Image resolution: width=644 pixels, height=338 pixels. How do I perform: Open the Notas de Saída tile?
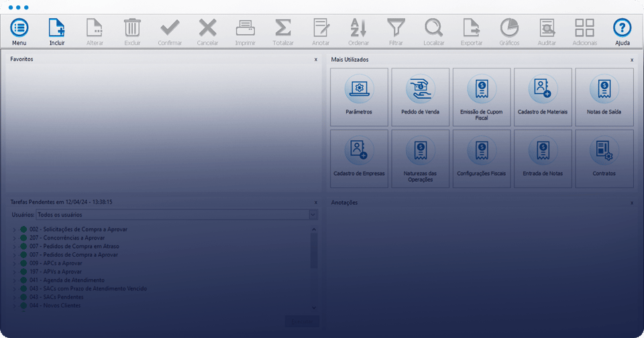[604, 97]
